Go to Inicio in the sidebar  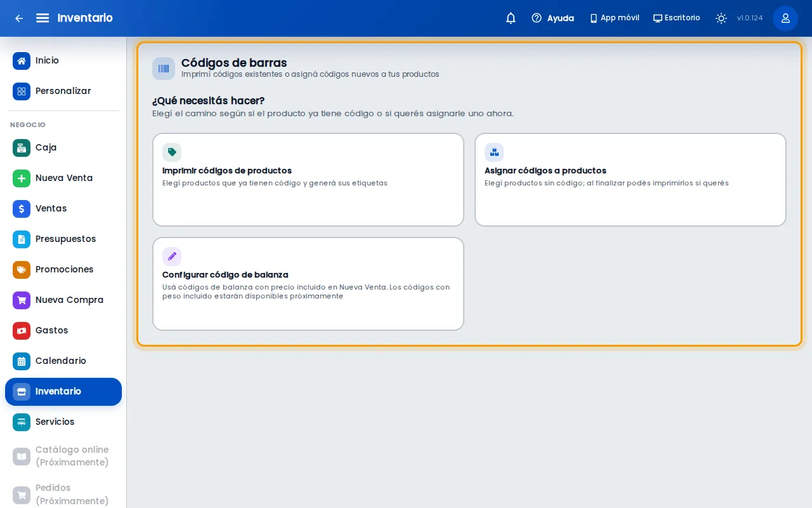point(63,61)
